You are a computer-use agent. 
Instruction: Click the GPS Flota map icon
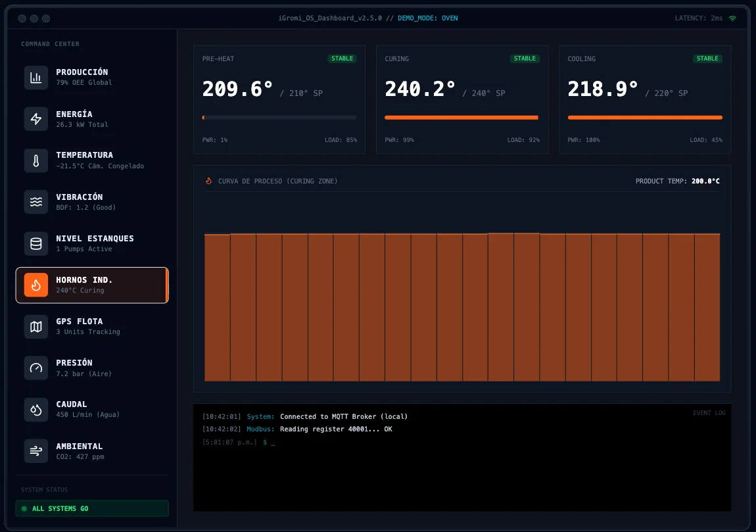36,327
